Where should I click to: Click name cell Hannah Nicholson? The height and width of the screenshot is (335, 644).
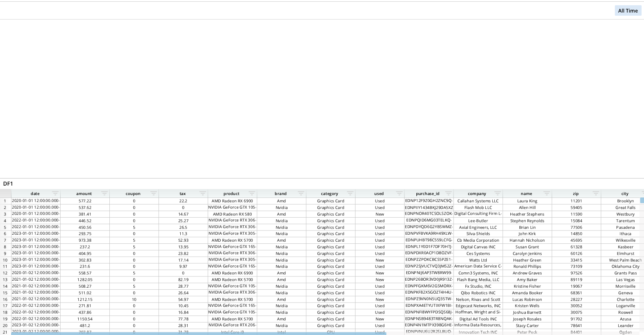tap(527, 240)
